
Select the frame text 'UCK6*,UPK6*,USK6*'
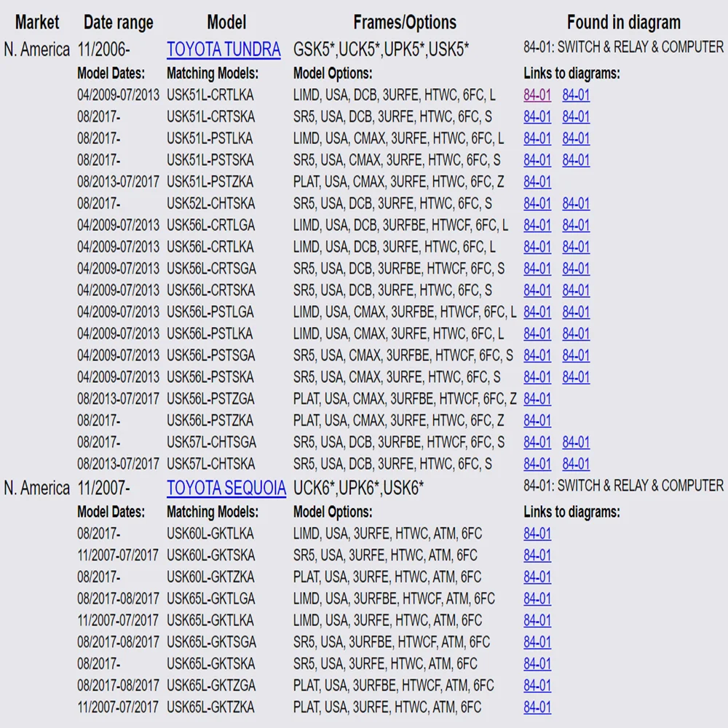pyautogui.click(x=358, y=488)
